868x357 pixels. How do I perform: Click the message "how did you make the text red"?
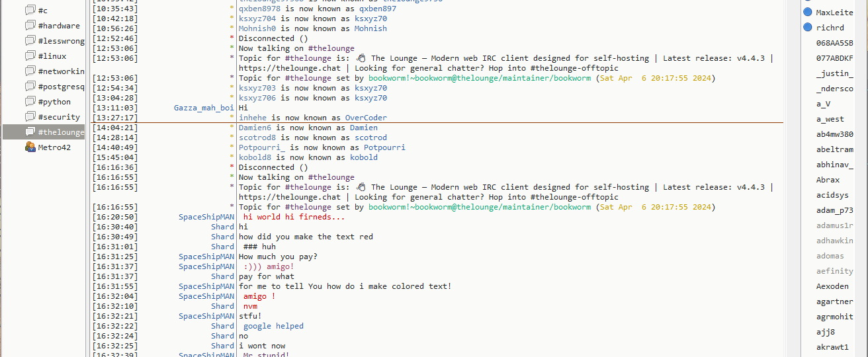click(306, 237)
